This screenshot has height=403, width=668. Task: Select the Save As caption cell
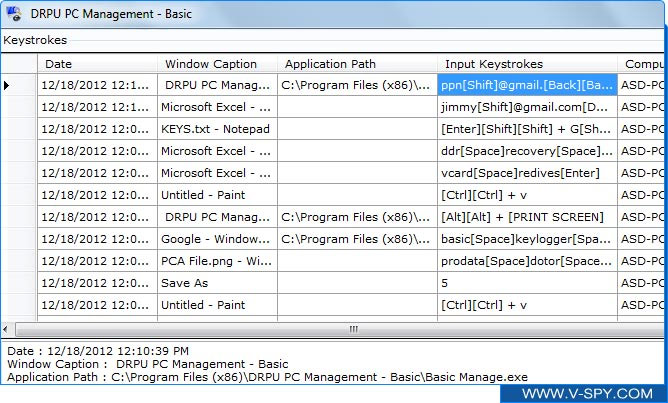click(x=217, y=283)
